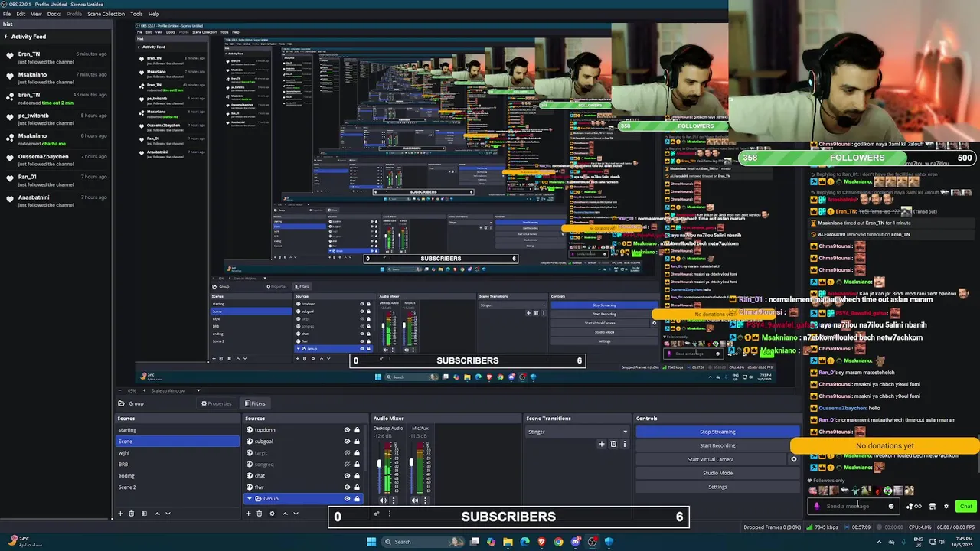Unlock the topdonn source
This screenshot has height=551, width=980.
(x=357, y=430)
